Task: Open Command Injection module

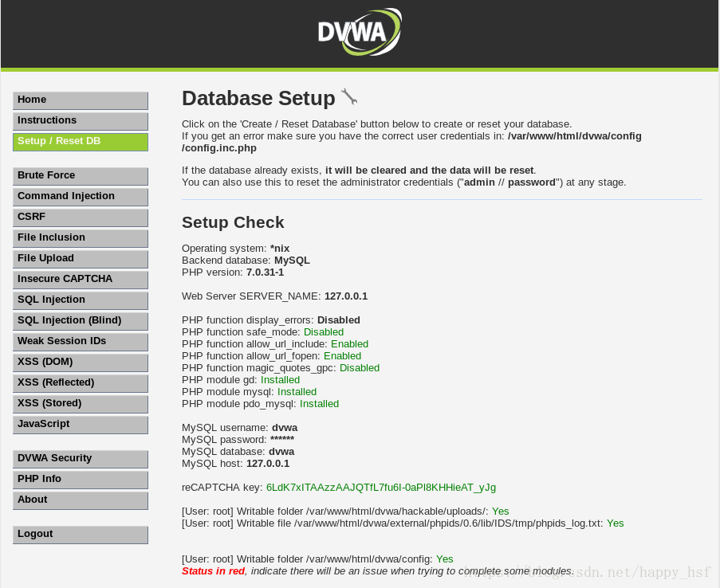Action: pyautogui.click(x=81, y=197)
